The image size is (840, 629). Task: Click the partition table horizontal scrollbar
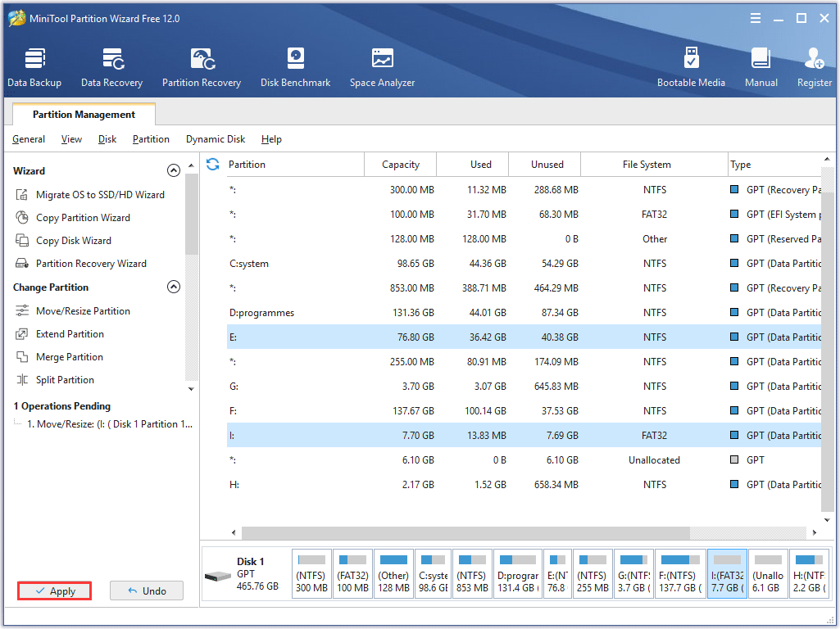[x=465, y=532]
